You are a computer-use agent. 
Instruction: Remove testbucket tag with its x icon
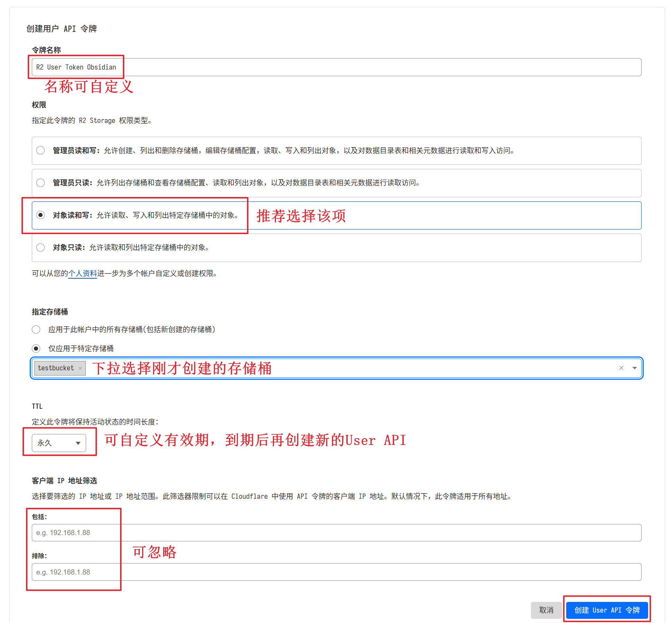point(80,368)
